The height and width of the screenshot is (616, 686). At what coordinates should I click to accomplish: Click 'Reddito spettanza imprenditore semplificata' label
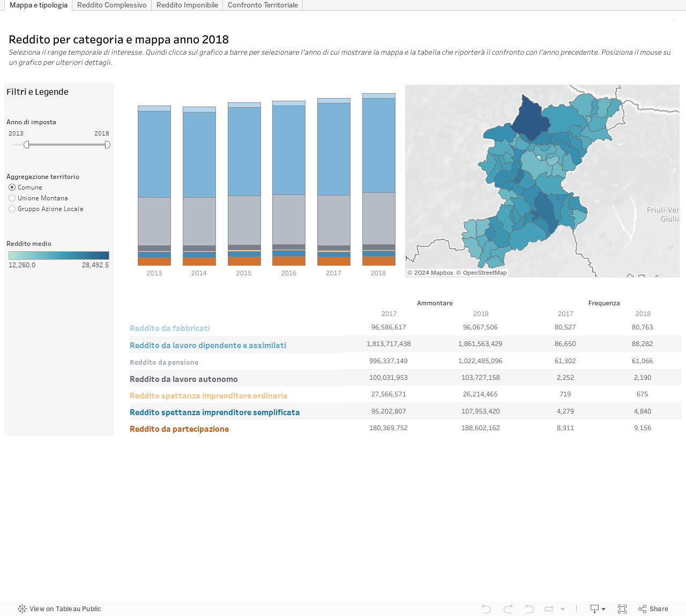[x=214, y=412]
